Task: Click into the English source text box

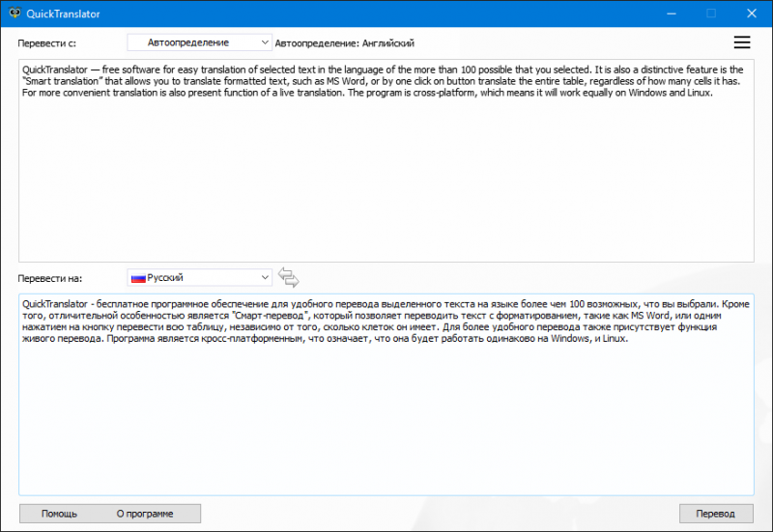Action: (x=386, y=160)
